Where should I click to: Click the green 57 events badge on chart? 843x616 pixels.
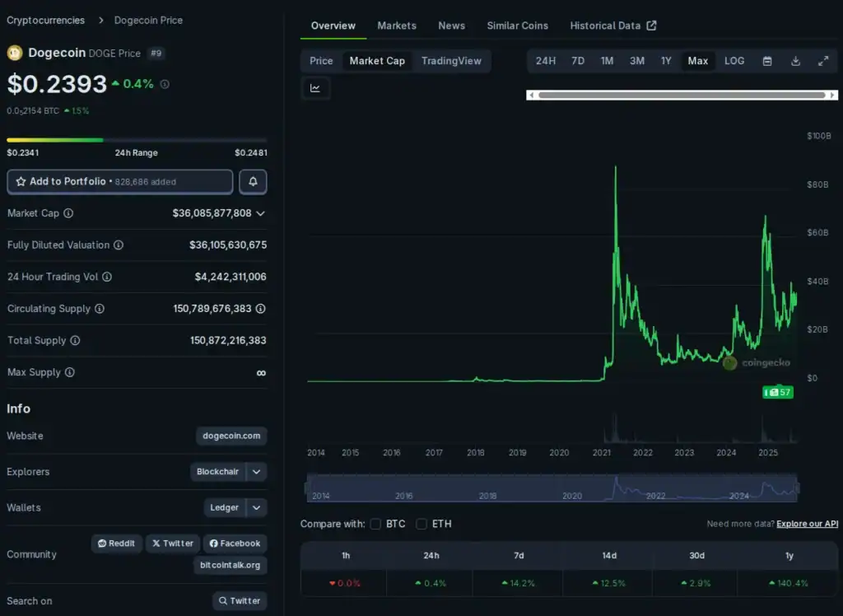(778, 392)
